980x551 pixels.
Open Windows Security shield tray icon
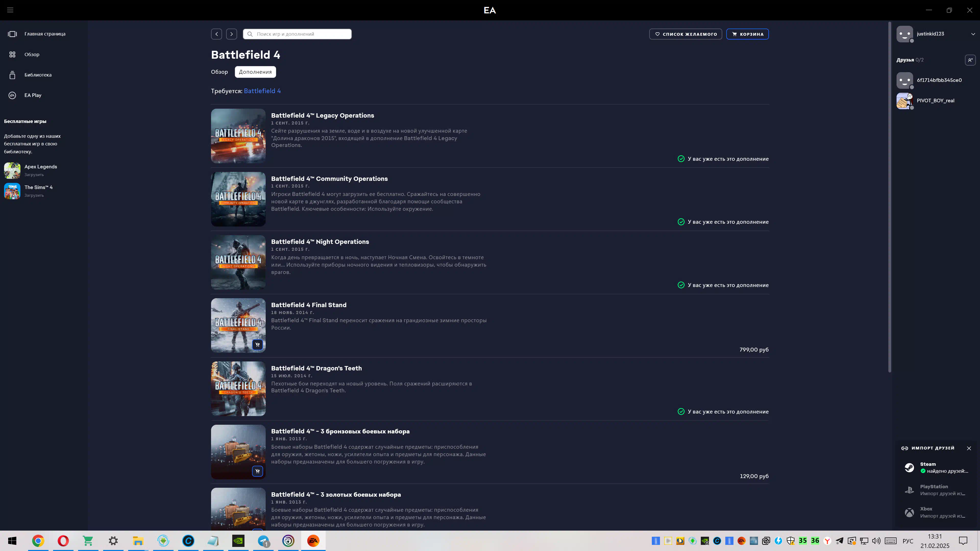791,541
